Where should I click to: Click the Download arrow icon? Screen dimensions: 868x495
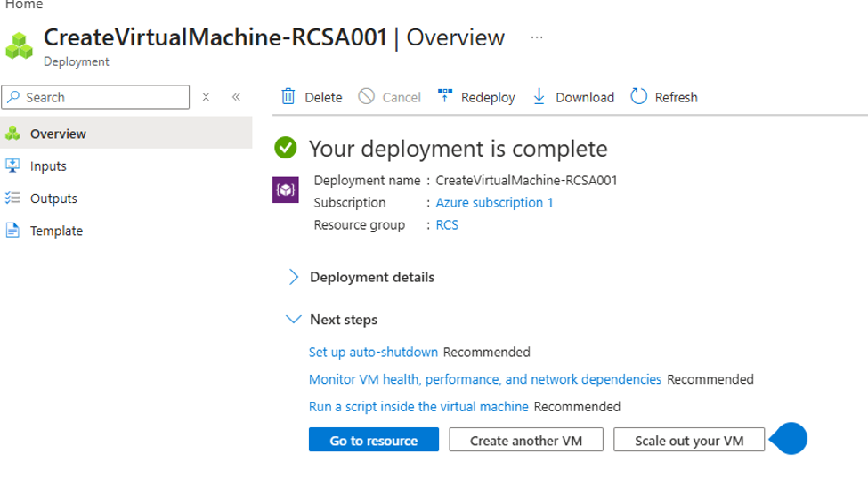pyautogui.click(x=539, y=96)
